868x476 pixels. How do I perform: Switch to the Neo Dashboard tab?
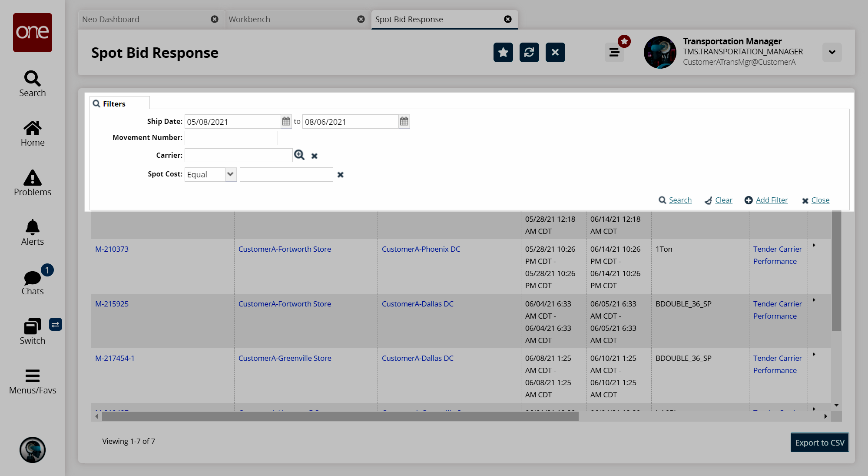pos(111,20)
